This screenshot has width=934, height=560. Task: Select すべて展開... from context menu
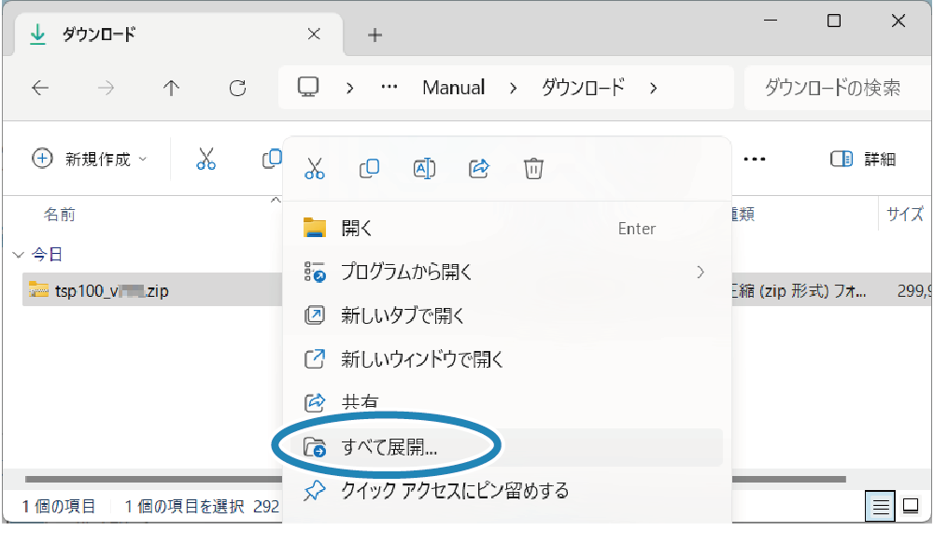pyautogui.click(x=389, y=448)
